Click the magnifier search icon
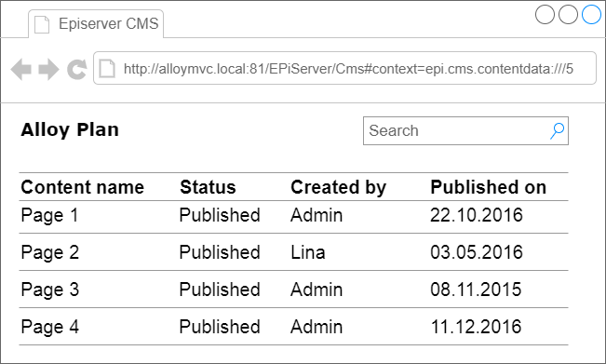The width and height of the screenshot is (606, 364). (x=557, y=131)
